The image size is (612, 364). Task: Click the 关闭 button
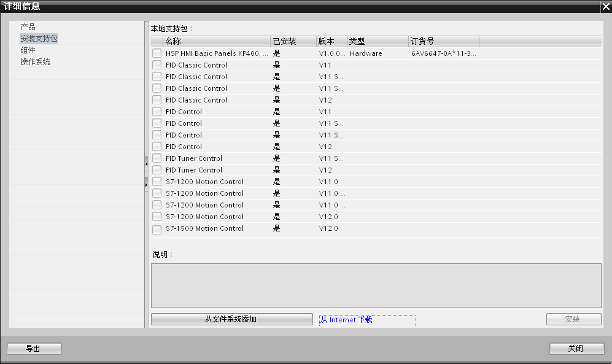pos(576,349)
